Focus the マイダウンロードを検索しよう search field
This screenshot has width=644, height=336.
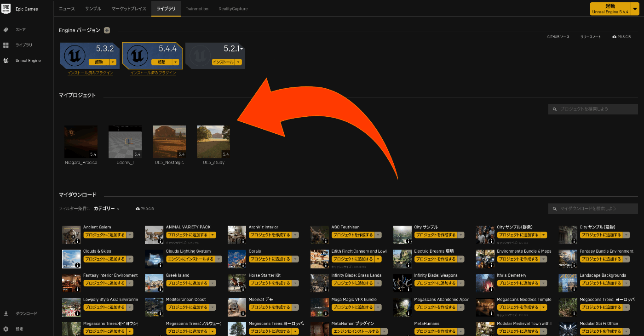coord(593,209)
